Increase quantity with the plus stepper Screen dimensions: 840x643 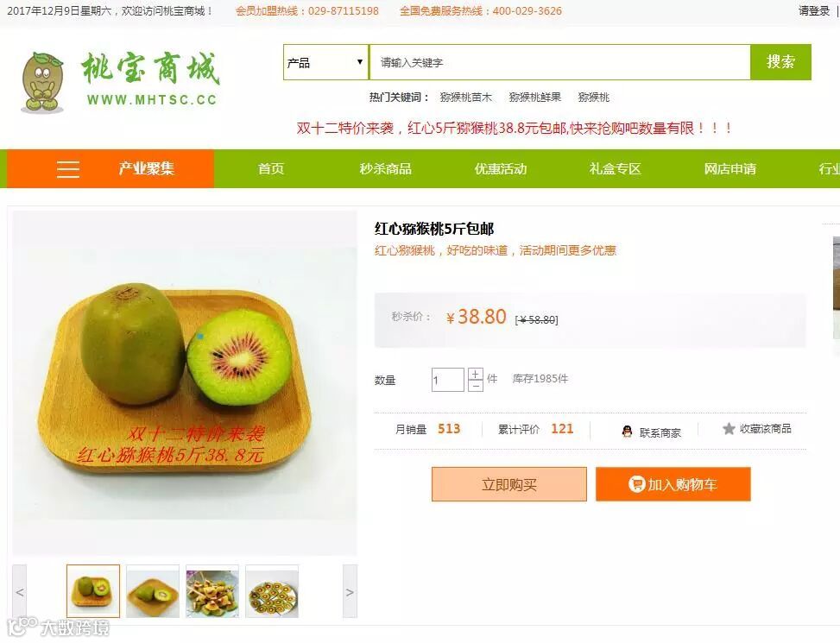click(475, 374)
